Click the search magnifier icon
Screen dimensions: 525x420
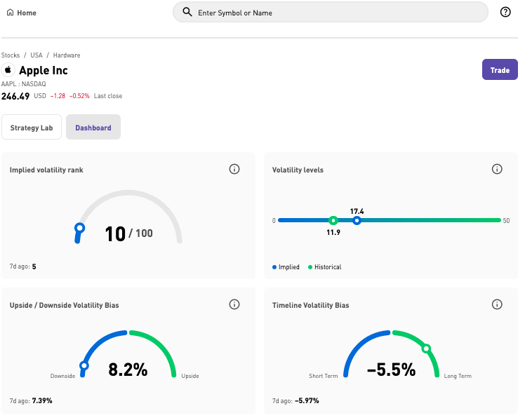click(187, 12)
